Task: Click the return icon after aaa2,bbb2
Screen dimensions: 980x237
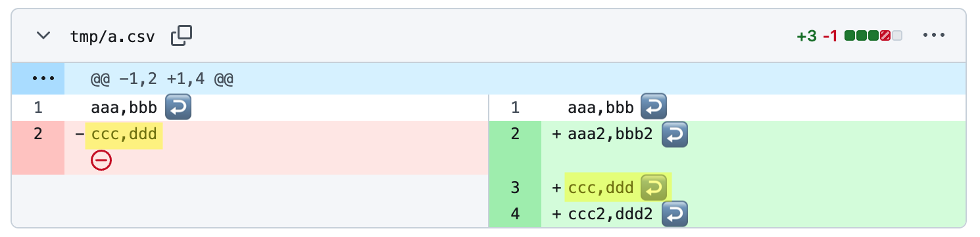Action: point(674,135)
